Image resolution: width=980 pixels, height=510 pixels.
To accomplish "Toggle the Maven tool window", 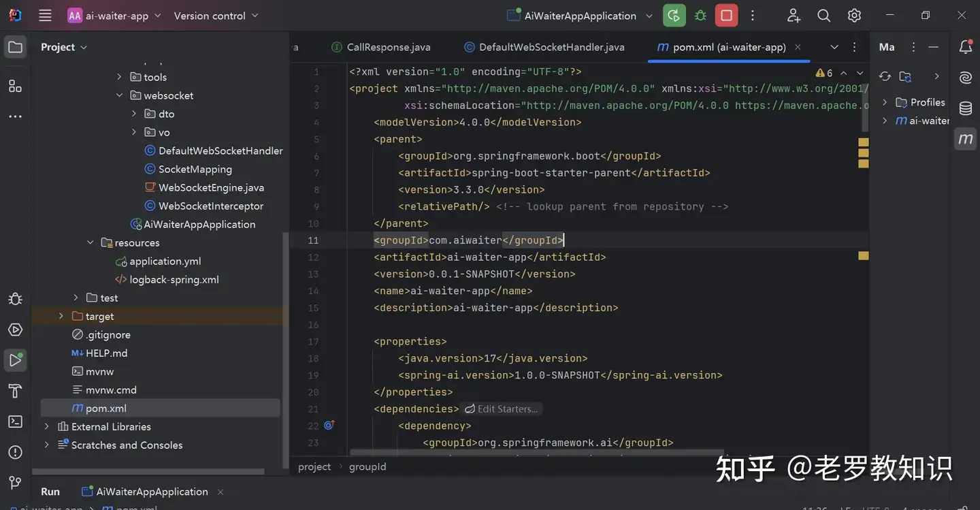I will click(965, 139).
